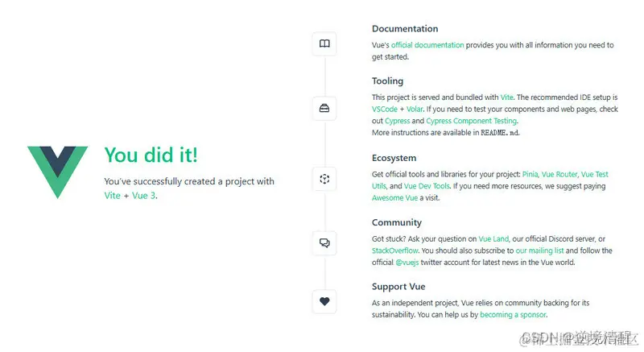Open the Volar extension link
The width and height of the screenshot is (644, 352).
click(415, 109)
